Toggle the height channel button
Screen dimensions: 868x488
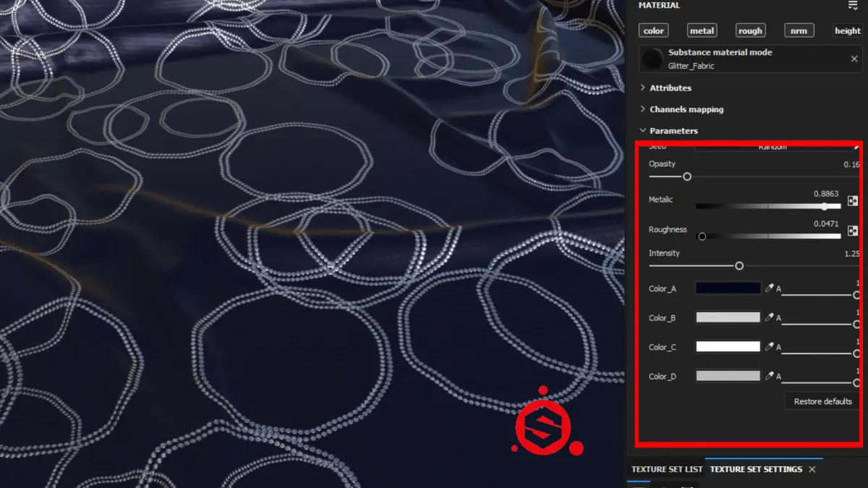tap(848, 30)
